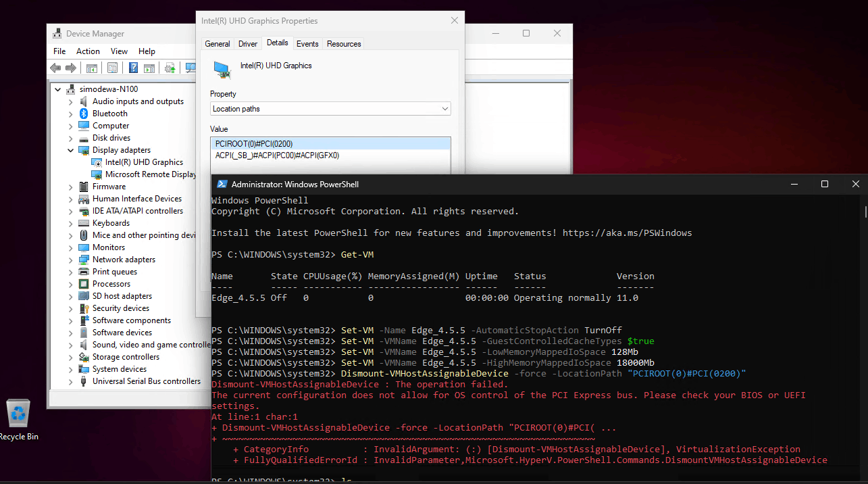Close the Intel UHD Graphics Properties dialog

[x=455, y=21]
